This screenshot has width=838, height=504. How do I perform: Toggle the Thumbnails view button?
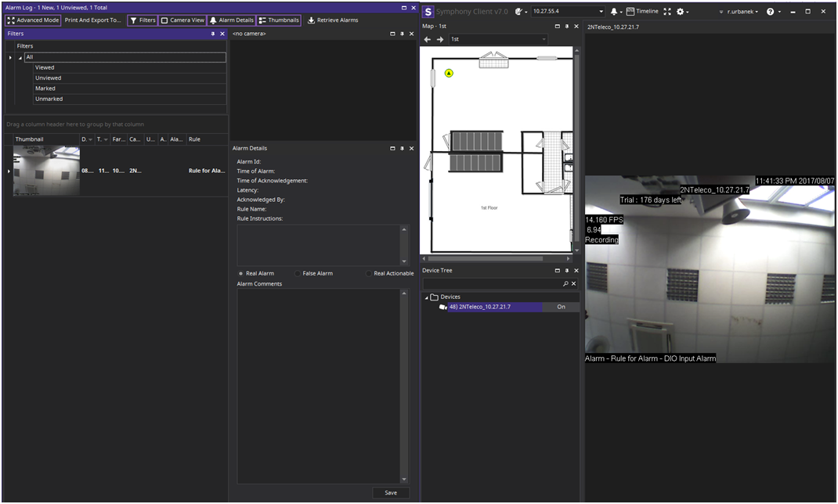click(279, 20)
